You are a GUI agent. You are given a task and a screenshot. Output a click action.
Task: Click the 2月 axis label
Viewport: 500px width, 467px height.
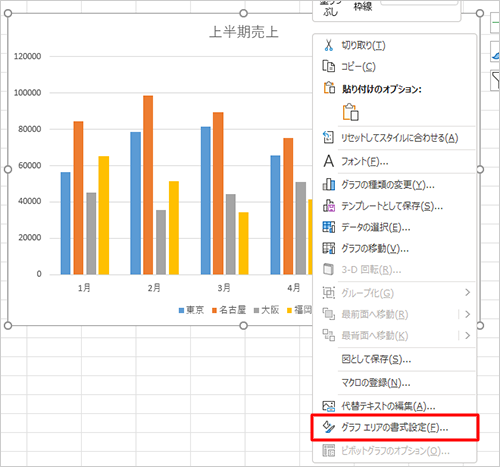coord(154,288)
